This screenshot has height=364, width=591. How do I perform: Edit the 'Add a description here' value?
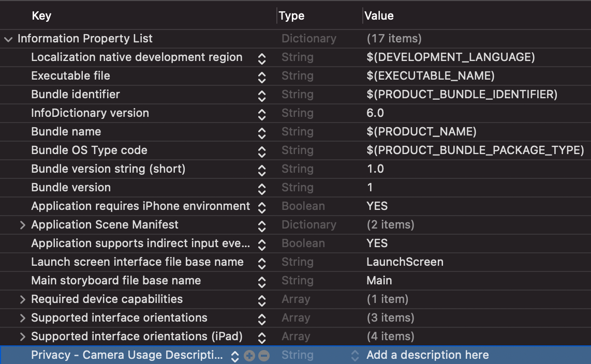click(427, 355)
